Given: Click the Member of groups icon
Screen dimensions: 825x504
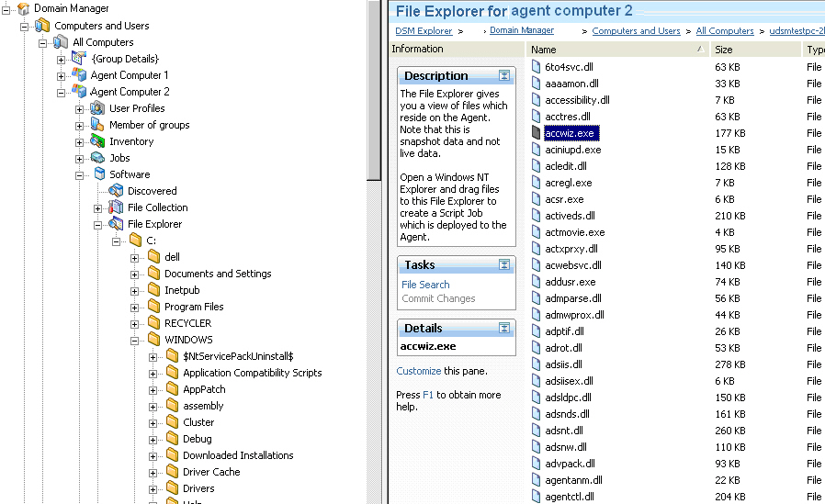Looking at the screenshot, I should click(97, 124).
